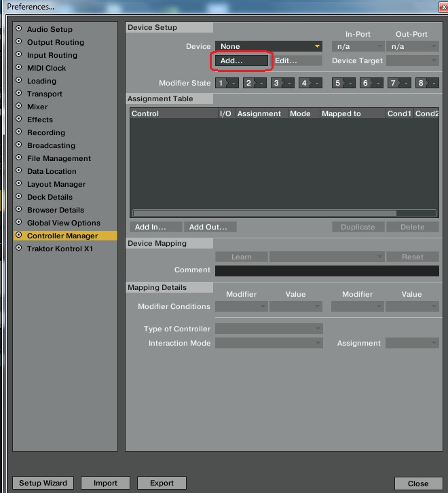This screenshot has width=448, height=493.
Task: Toggle Modifier State indicator 3
Action: pos(282,83)
